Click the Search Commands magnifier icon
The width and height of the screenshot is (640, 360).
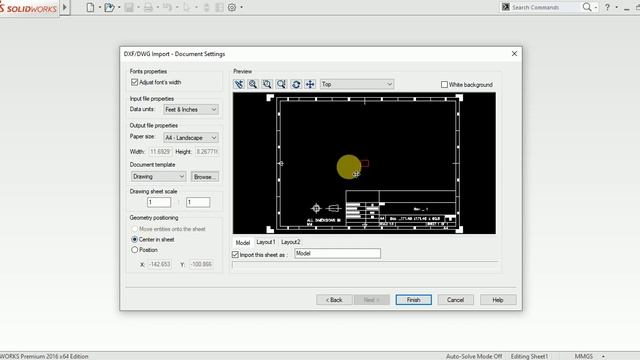[x=587, y=7]
